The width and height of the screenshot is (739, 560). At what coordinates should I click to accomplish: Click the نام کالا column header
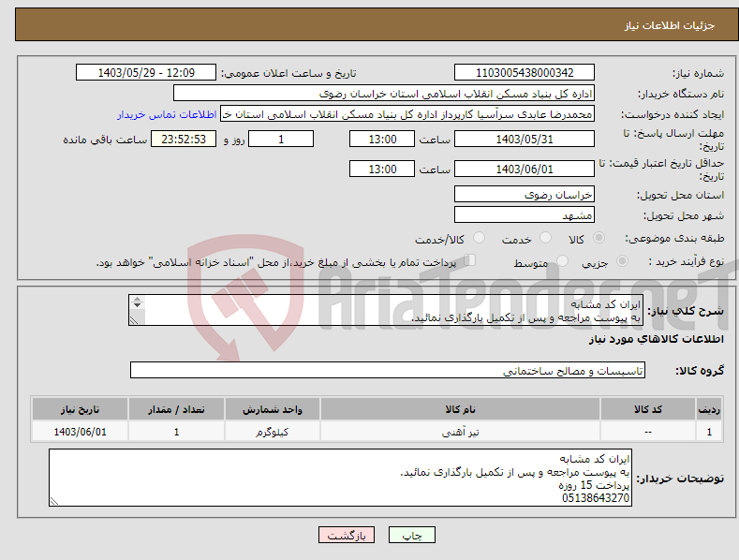click(x=461, y=409)
